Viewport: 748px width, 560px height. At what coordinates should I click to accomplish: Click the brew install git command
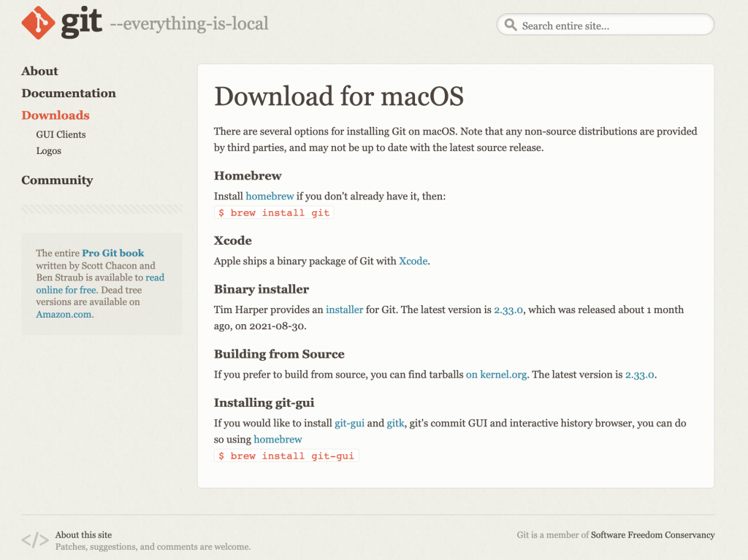click(275, 212)
